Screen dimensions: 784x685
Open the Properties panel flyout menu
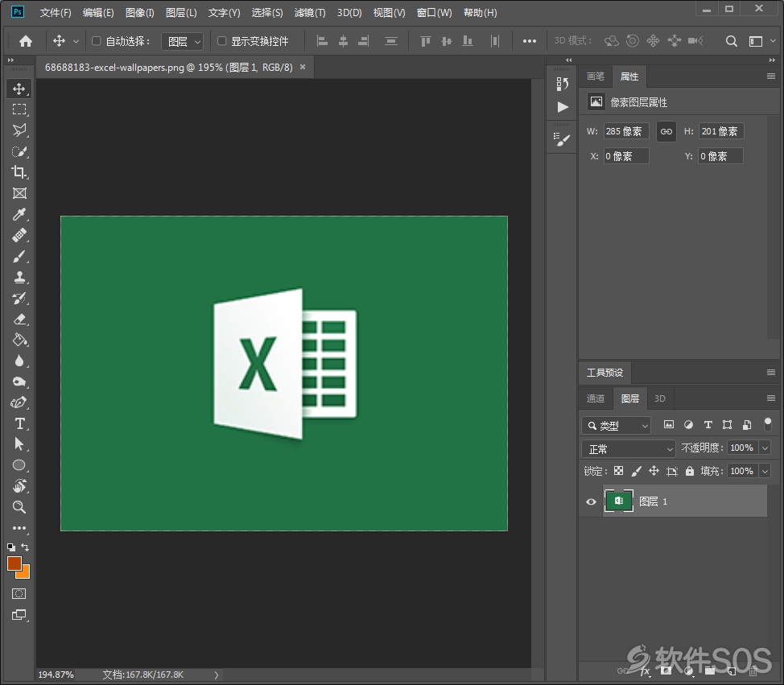[770, 76]
